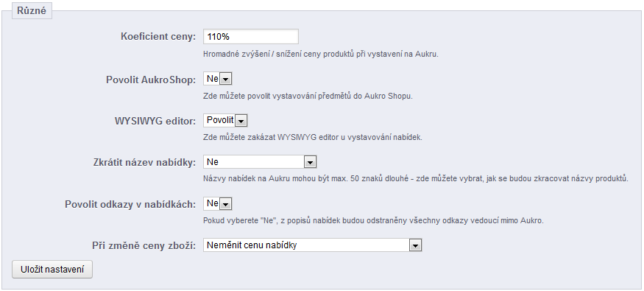The height and width of the screenshot is (291, 644).
Task: Click the Koeficient ceny label
Action: point(158,37)
